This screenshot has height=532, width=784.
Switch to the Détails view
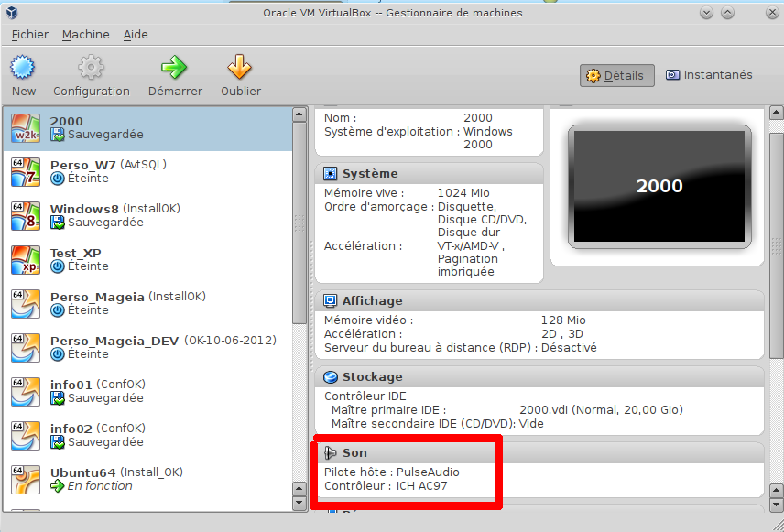pos(617,75)
